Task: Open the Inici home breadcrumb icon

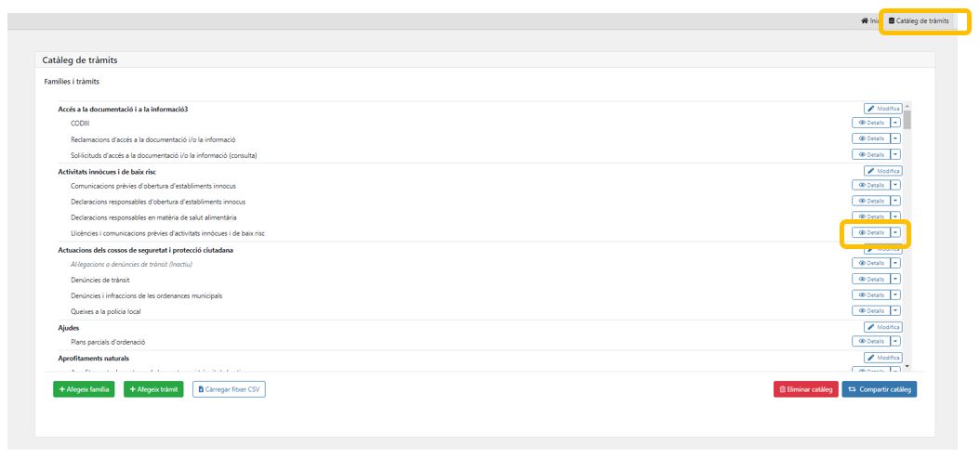Action: click(x=865, y=20)
